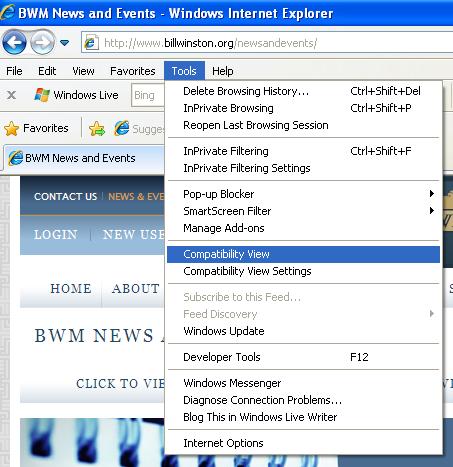The image size is (453, 467).
Task: Open recent pages dropdown arrow beside Forward
Action: (64, 43)
